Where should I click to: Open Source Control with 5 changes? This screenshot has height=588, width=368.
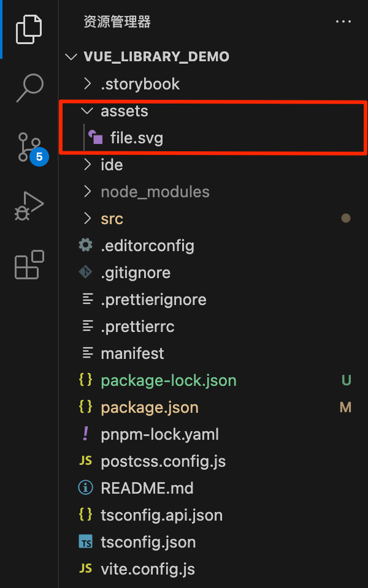pyautogui.click(x=29, y=148)
